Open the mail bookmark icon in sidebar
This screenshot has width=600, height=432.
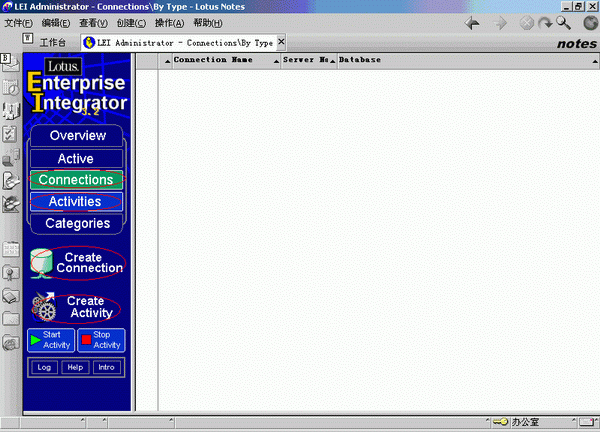10,63
